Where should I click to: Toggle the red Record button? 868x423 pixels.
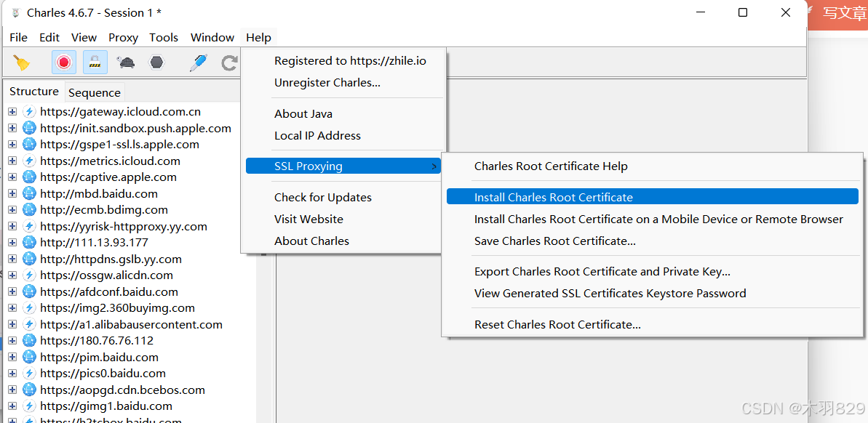point(63,63)
